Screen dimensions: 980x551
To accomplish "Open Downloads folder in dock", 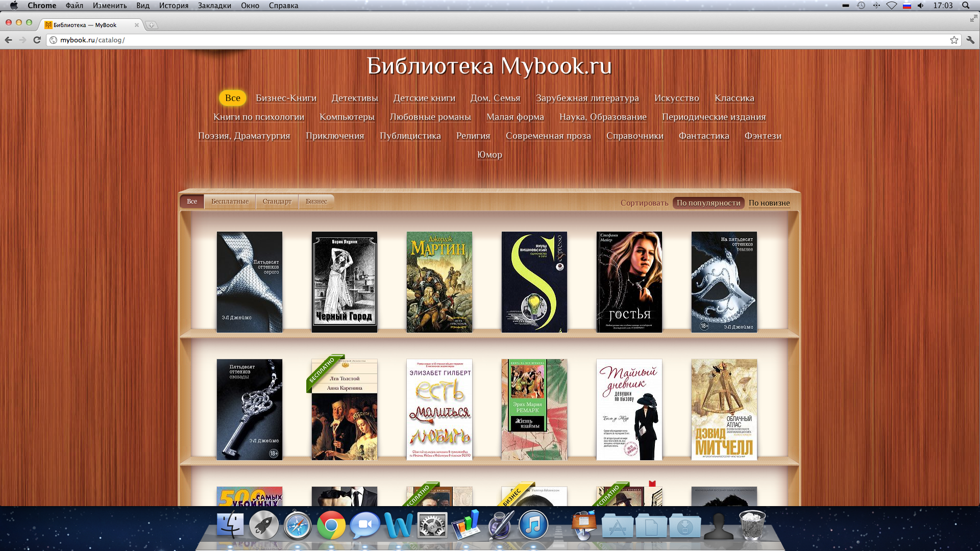I will coord(685,526).
